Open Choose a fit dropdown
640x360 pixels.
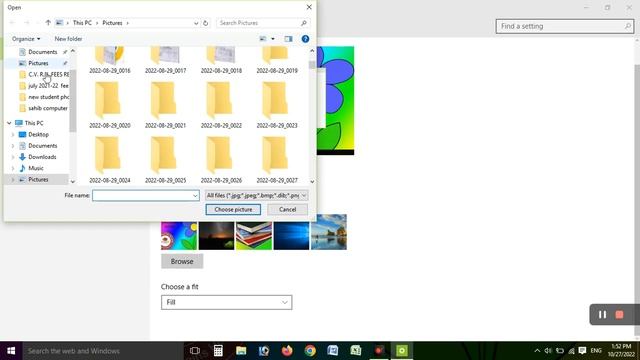click(227, 302)
